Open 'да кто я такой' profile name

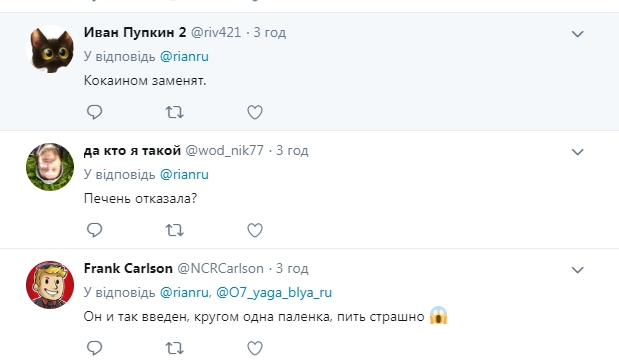click(132, 151)
